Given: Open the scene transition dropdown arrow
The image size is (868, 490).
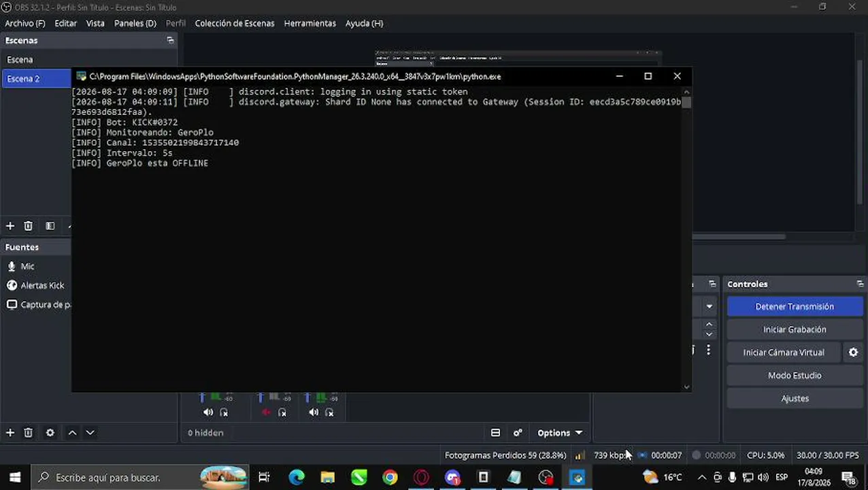Looking at the screenshot, I should [x=709, y=307].
